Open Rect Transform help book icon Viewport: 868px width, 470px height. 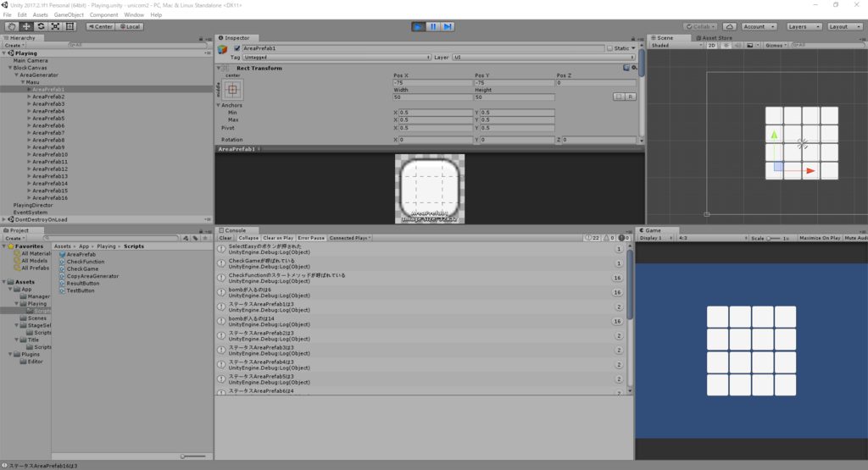[x=626, y=68]
